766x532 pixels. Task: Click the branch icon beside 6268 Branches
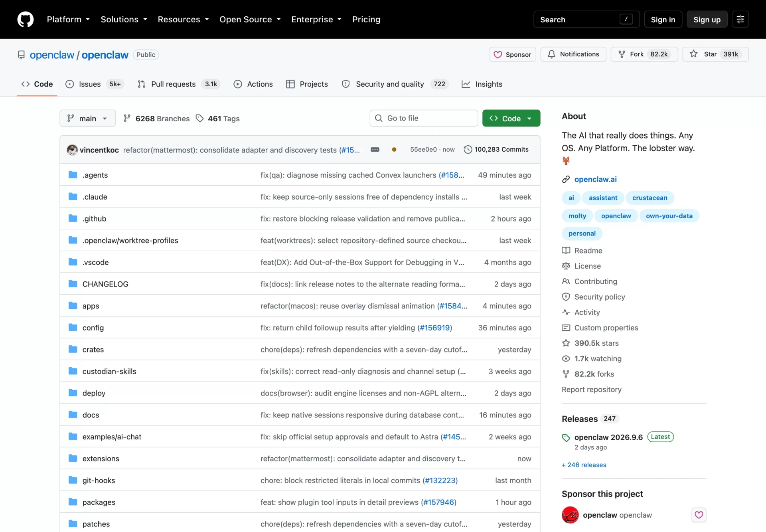tap(127, 119)
